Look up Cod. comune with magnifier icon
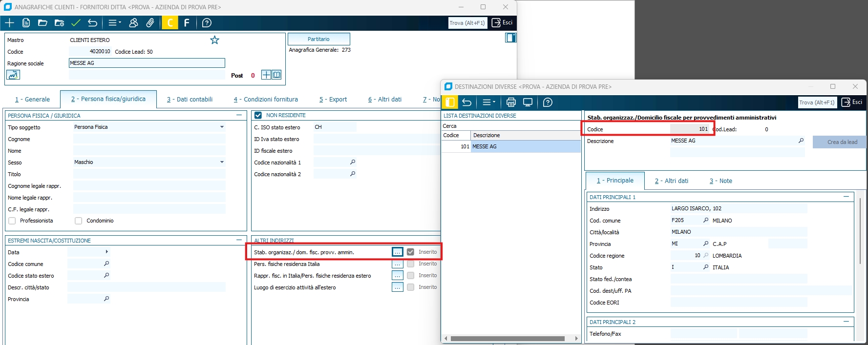Viewport: 868px width, 345px height. pos(706,220)
